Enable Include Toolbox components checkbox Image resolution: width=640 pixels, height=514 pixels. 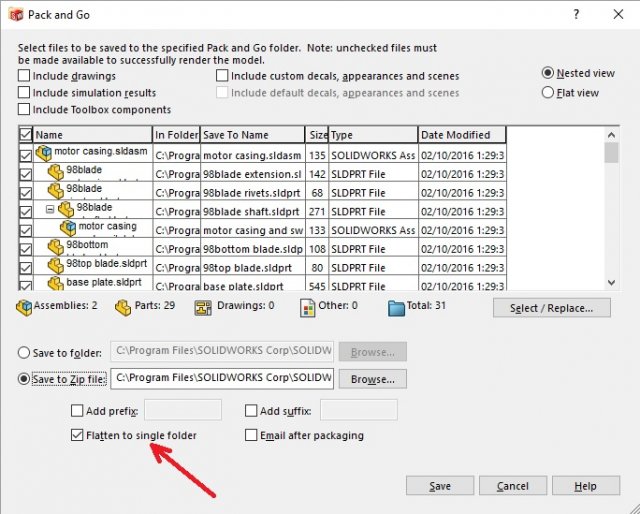tap(24, 109)
